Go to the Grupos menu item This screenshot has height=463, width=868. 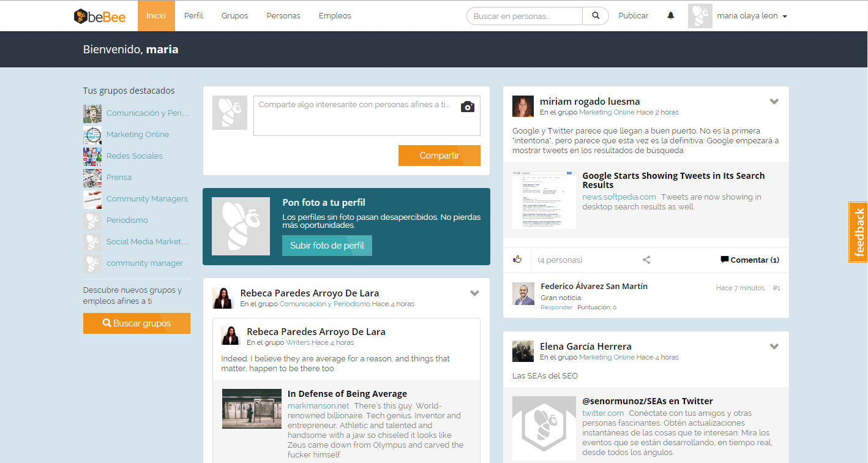(234, 16)
